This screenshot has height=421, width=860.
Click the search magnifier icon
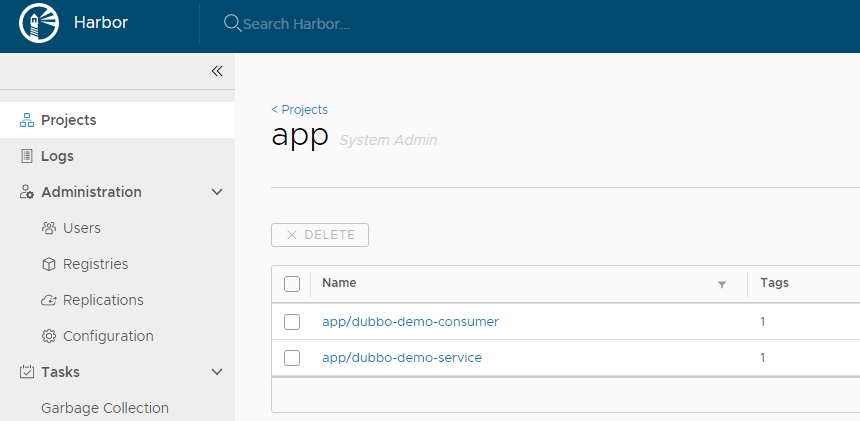(x=232, y=23)
